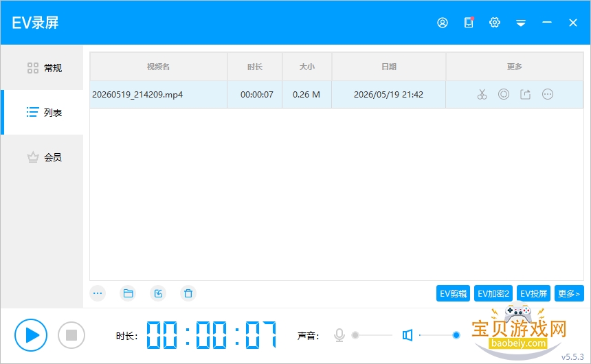Click the mobile phone icon in title bar
Image resolution: width=591 pixels, height=364 pixels.
click(469, 23)
